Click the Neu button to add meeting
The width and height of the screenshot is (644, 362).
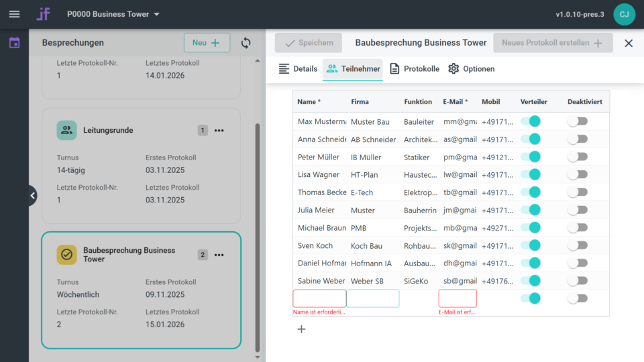click(207, 43)
